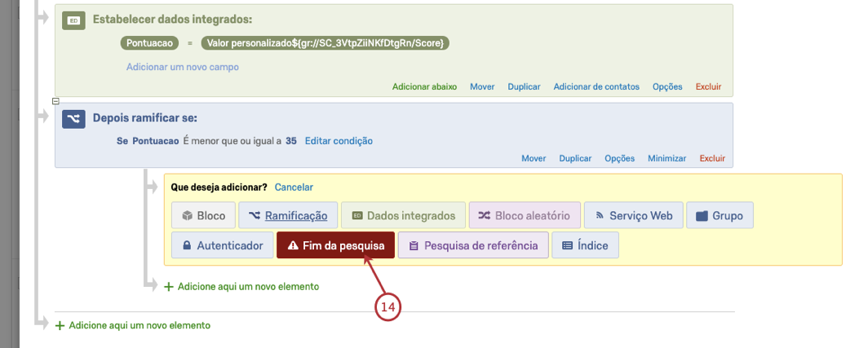Click bottom-level Adicione aqui um novo elemento link
Image resolution: width=868 pixels, height=348 pixels.
click(133, 326)
